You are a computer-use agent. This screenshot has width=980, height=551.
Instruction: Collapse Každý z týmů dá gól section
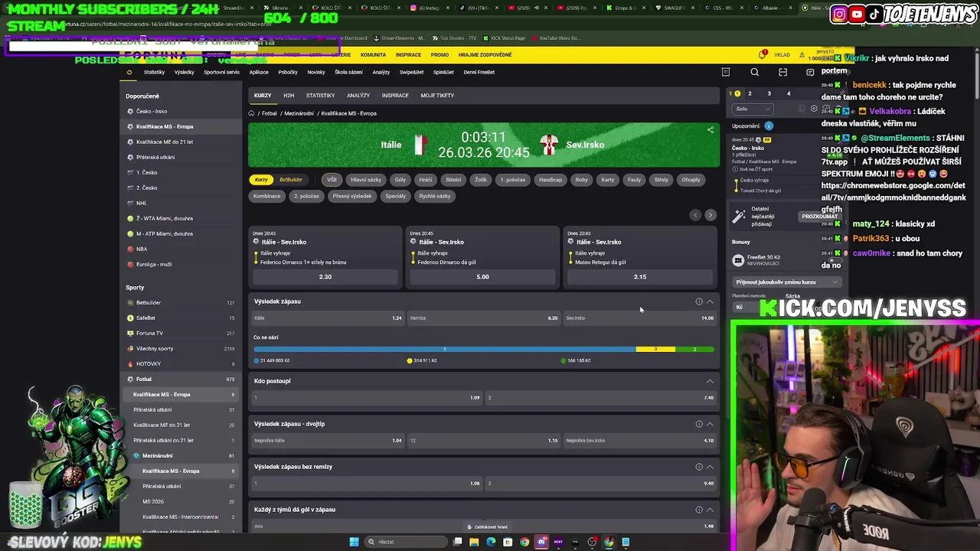[710, 510]
